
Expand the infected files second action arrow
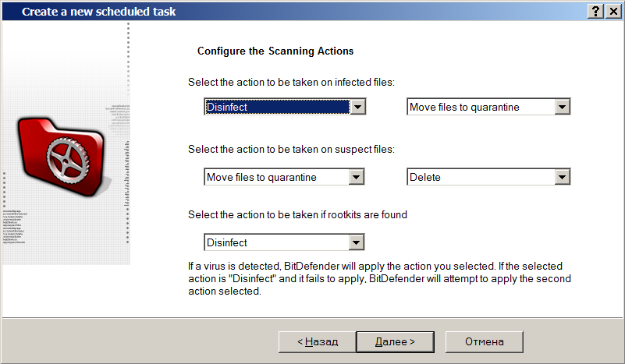tap(562, 108)
